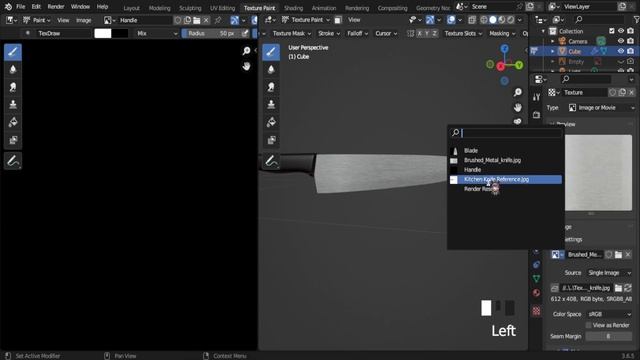Reload the image file with the refresh icon

[x=628, y=288]
